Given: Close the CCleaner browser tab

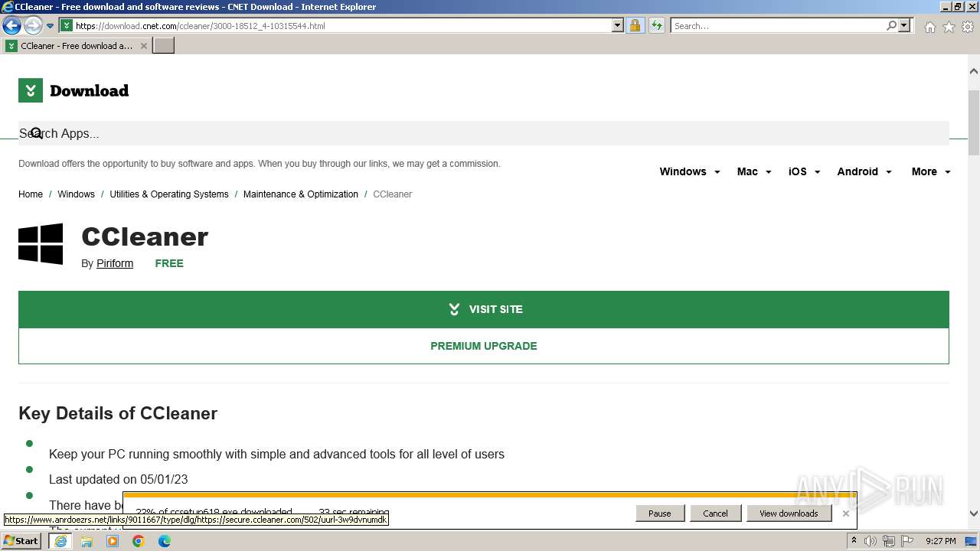Looking at the screenshot, I should tap(143, 46).
